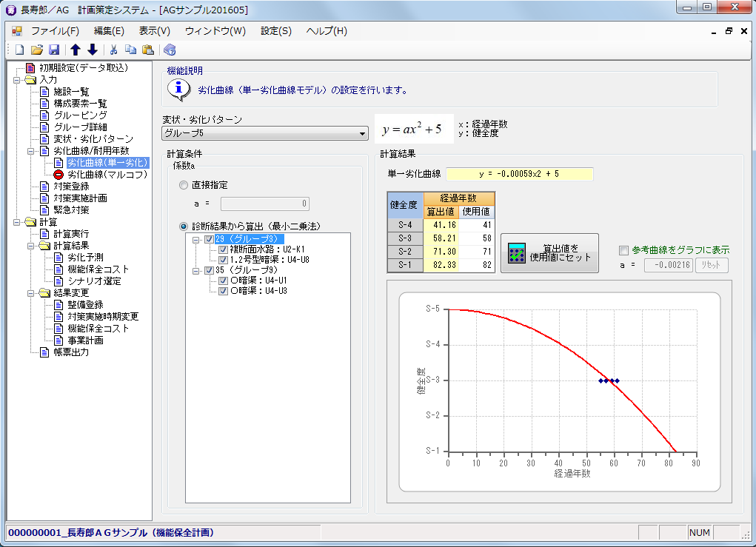Enable 参考曲線をグラフに表示 checkbox
Screen dimensions: 756x547
(x=623, y=250)
